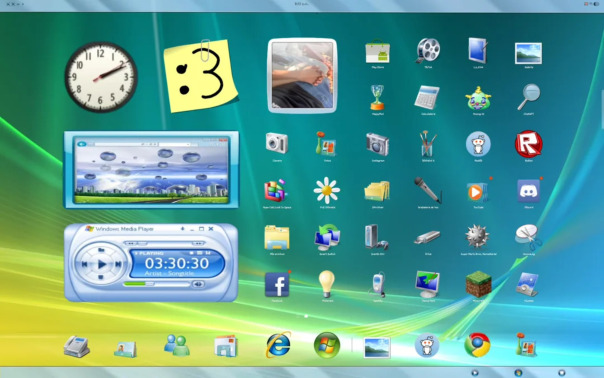The image size is (604, 378).
Task: Launch YouTube media player icon
Action: (x=477, y=192)
